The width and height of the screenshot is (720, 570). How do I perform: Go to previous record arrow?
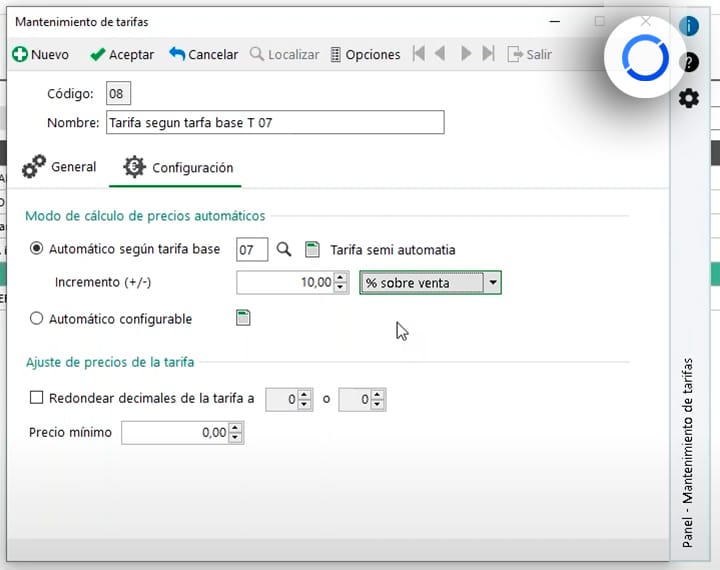pos(440,54)
